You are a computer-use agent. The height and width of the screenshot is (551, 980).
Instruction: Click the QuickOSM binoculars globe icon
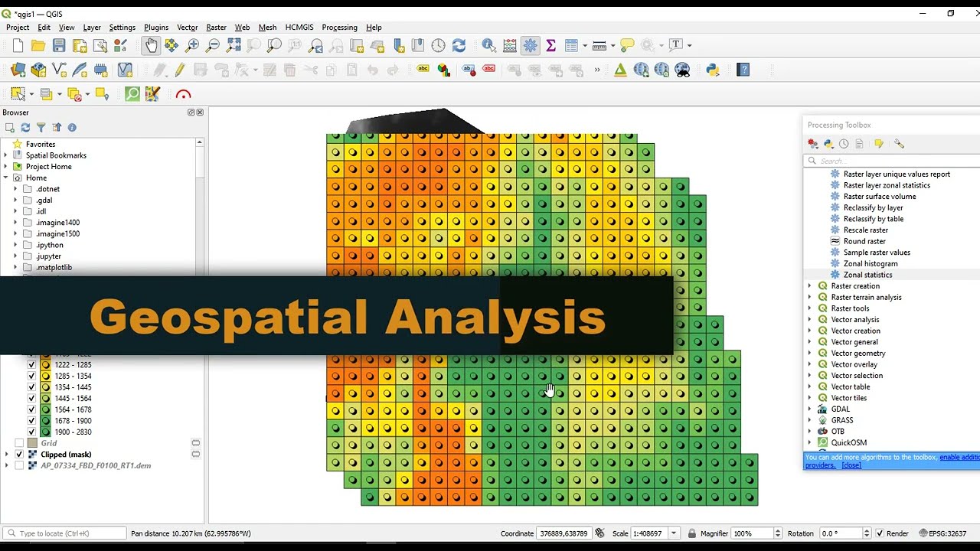pyautogui.click(x=682, y=70)
